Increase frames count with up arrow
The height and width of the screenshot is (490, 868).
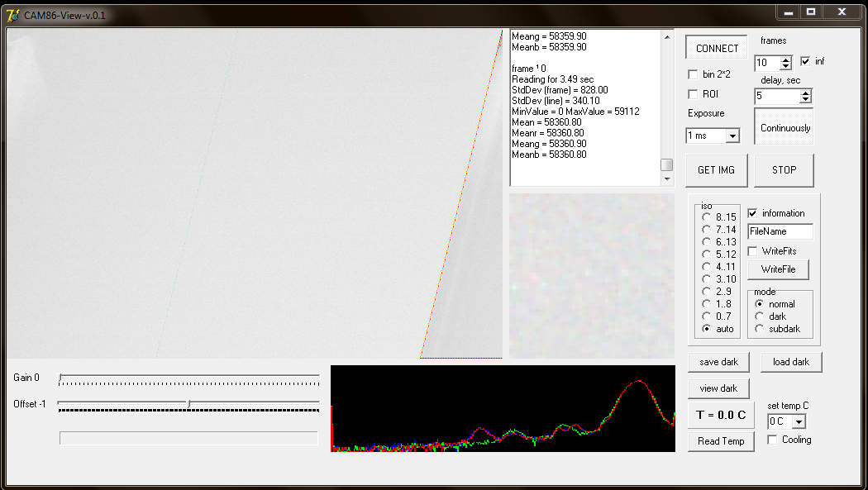786,59
